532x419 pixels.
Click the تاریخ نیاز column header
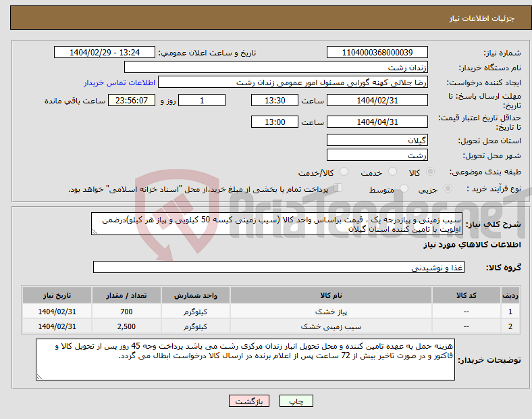pyautogui.click(x=57, y=295)
